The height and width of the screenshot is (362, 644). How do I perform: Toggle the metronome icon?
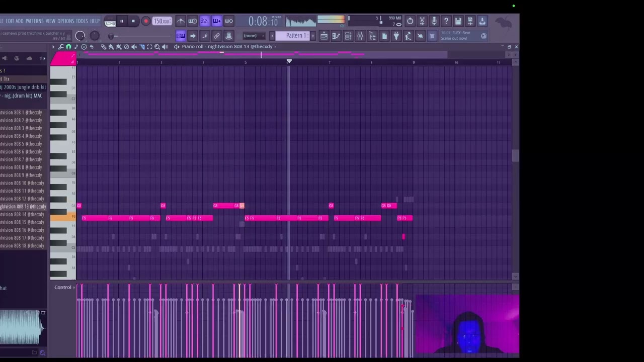(x=181, y=21)
